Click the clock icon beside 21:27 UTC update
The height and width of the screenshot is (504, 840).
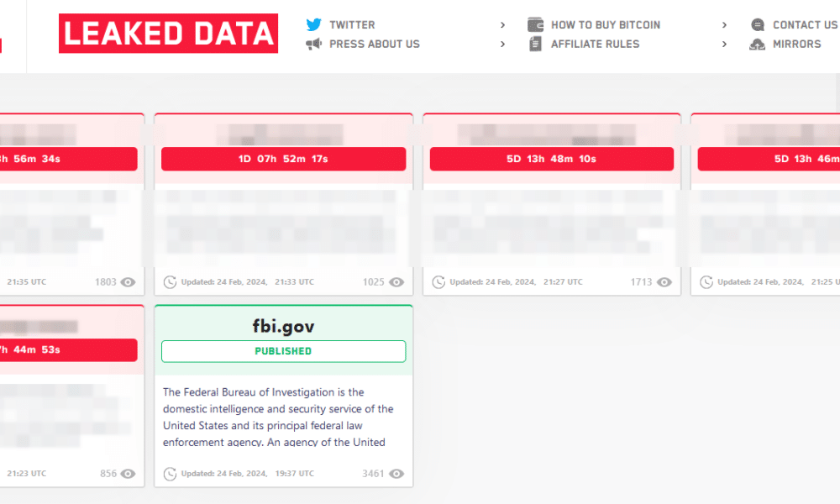pyautogui.click(x=438, y=282)
